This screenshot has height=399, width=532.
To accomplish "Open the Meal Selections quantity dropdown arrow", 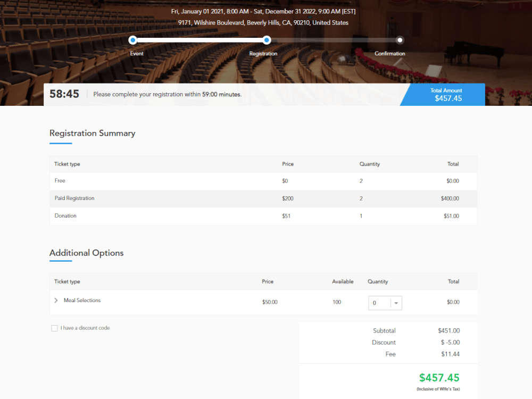I will tap(396, 303).
